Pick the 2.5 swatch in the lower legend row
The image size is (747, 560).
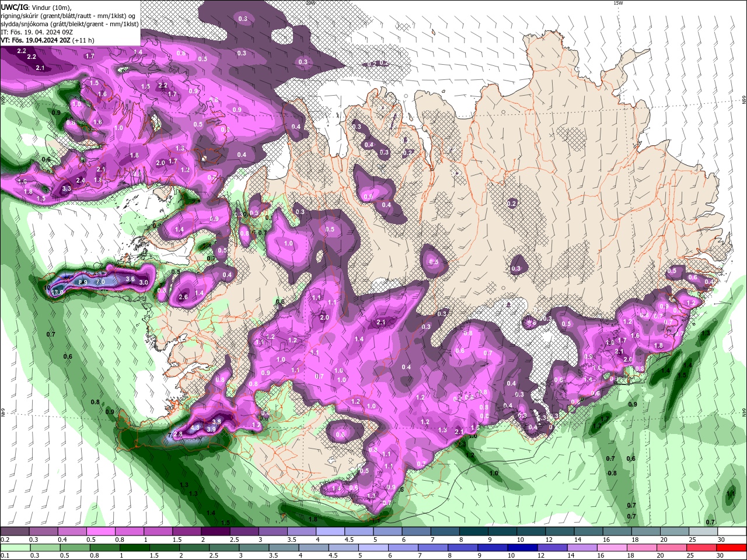click(x=224, y=548)
